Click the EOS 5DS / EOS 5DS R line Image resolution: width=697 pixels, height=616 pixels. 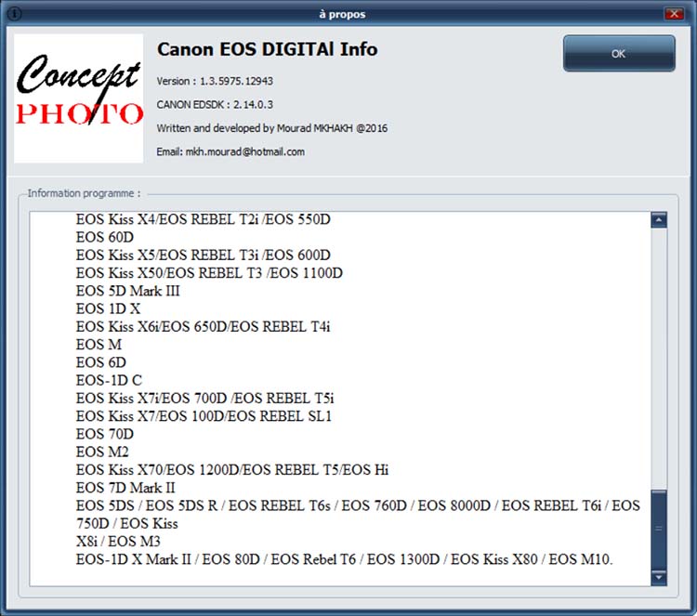[358, 505]
